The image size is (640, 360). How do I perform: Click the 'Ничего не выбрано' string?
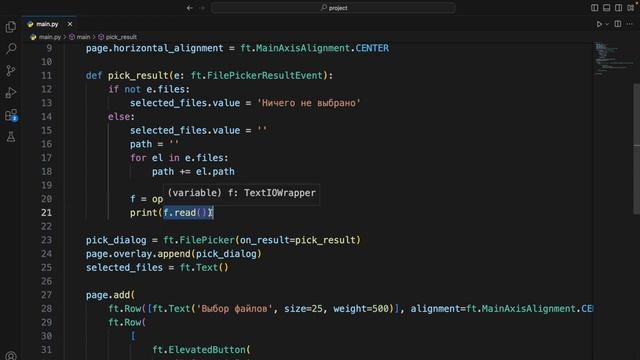coord(309,103)
